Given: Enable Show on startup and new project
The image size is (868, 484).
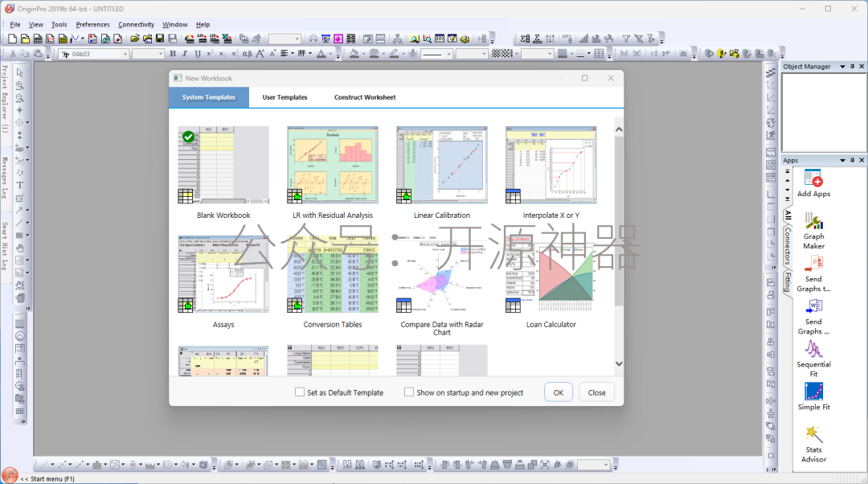Looking at the screenshot, I should [x=464, y=392].
